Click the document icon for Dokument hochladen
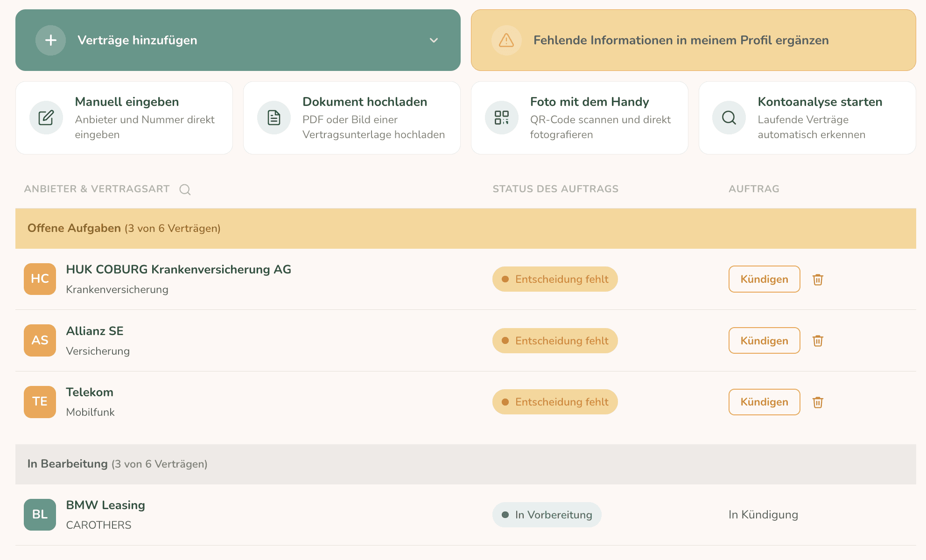The height and width of the screenshot is (560, 926). point(274,118)
